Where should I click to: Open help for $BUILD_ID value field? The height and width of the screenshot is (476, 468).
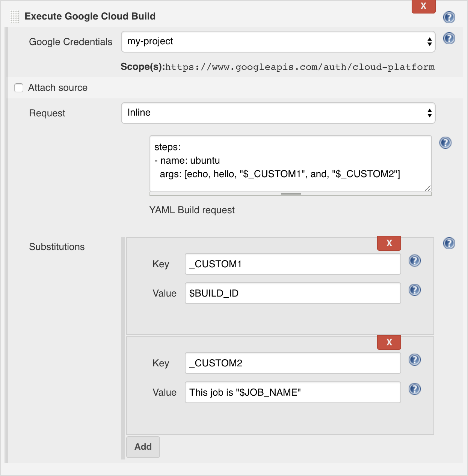click(x=415, y=290)
